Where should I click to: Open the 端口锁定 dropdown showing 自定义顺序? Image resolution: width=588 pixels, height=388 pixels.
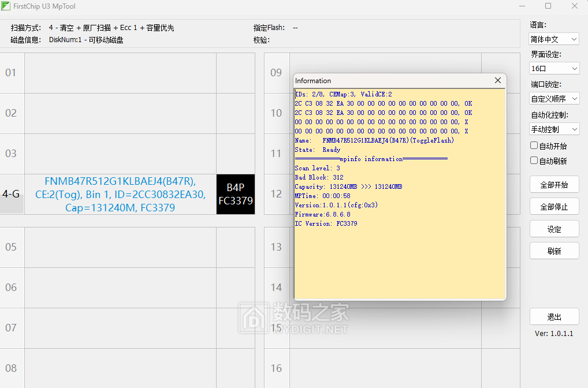pos(554,99)
